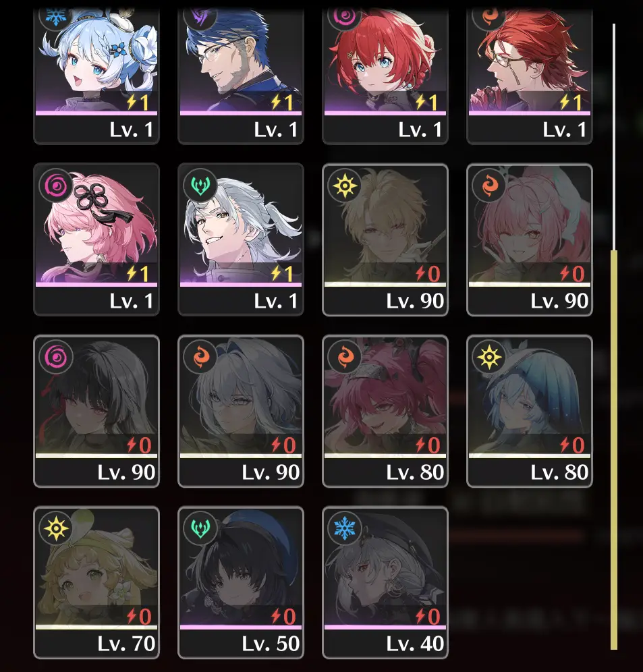Select the pink-haired Lv. 1 character card
Viewport: 643px width, 672px height.
(96, 240)
